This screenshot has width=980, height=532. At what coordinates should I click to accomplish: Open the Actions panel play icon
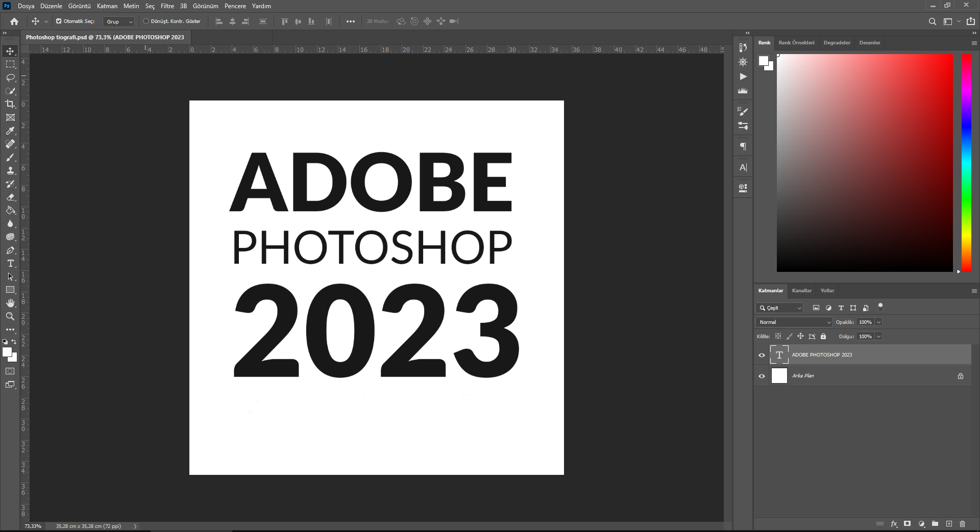click(x=743, y=77)
